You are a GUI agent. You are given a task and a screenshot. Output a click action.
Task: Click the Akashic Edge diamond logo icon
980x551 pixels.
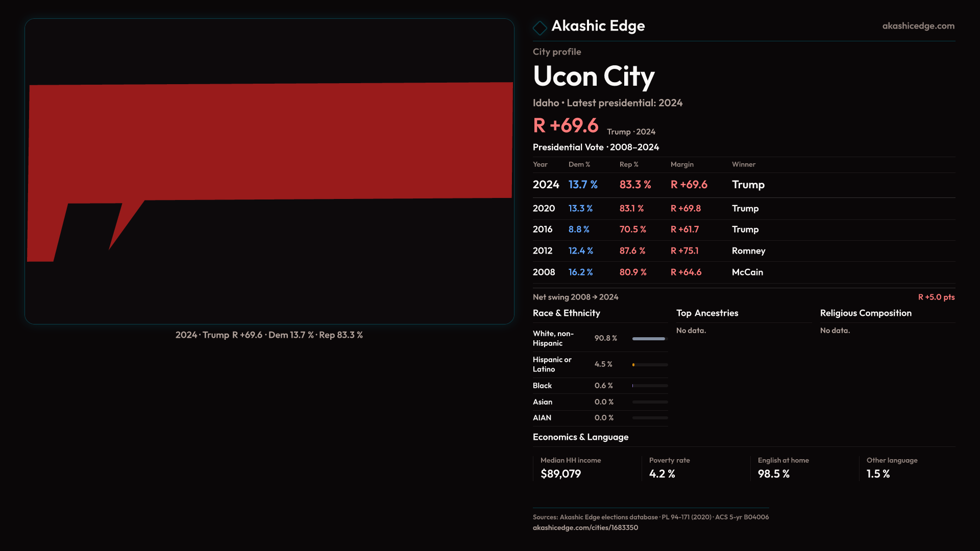(x=540, y=28)
